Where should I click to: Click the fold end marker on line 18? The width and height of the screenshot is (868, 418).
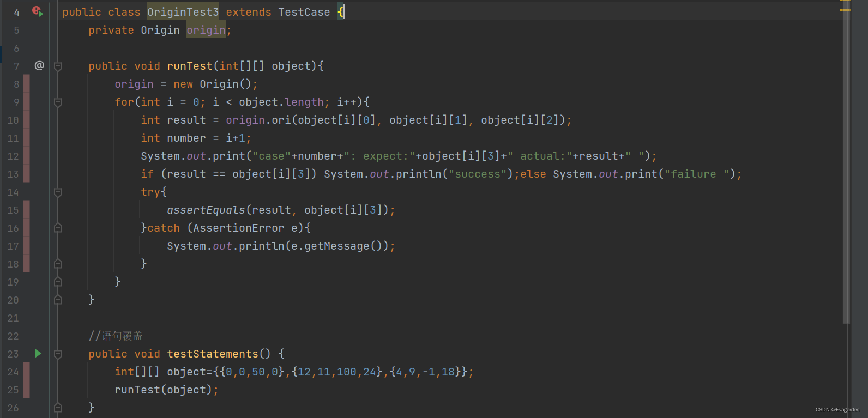58,264
